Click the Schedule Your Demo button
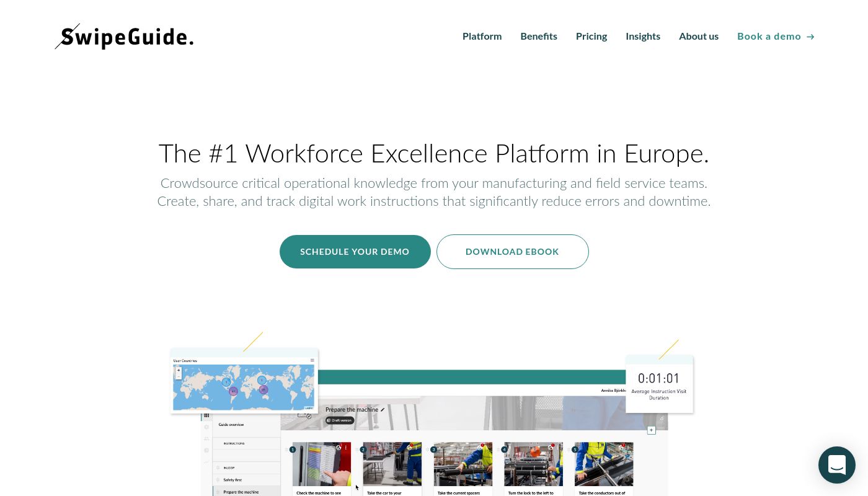This screenshot has height=496, width=868. (355, 252)
